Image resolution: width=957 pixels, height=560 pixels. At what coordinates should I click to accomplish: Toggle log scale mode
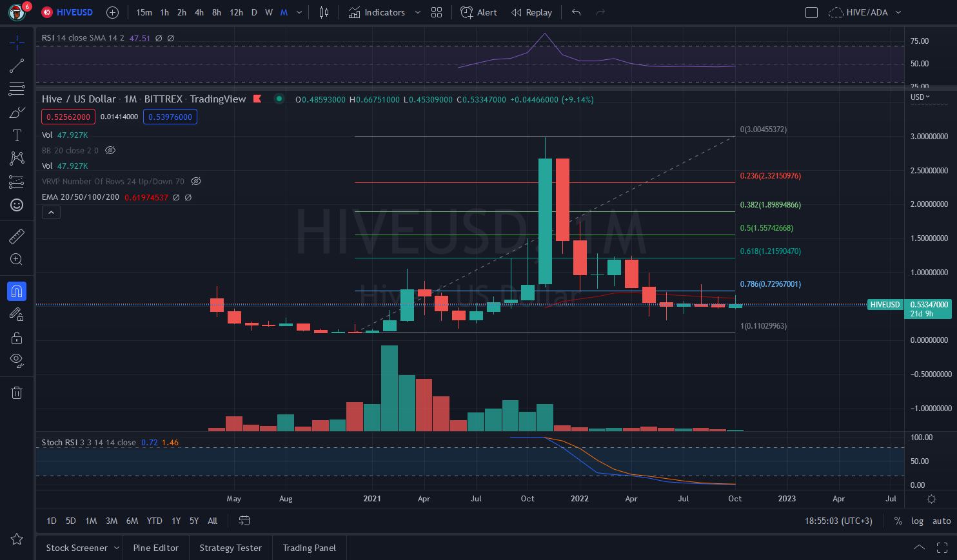click(x=917, y=521)
